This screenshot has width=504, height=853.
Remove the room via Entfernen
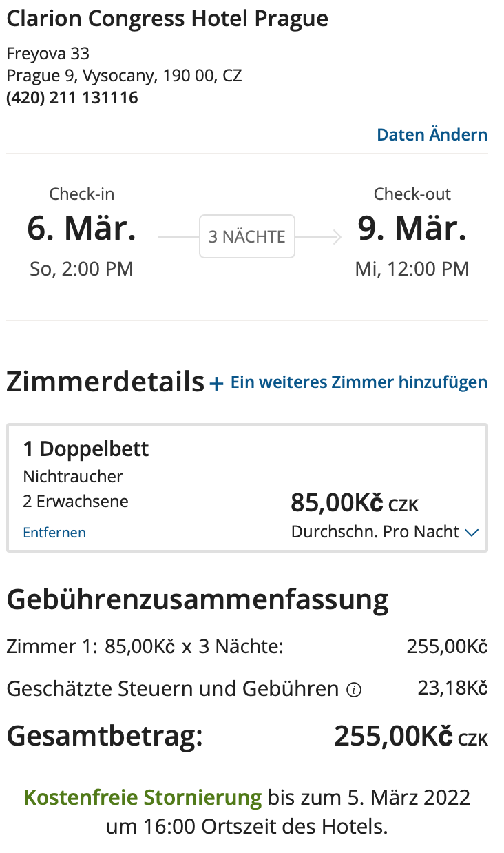tap(54, 533)
